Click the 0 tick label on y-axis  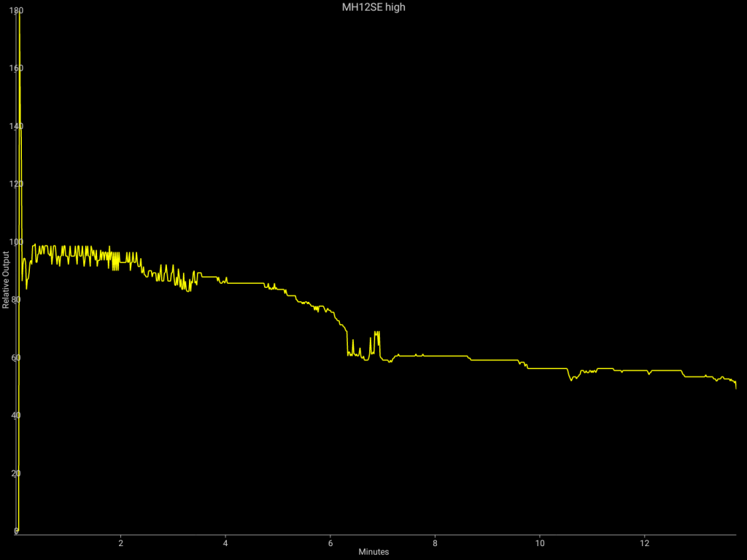pyautogui.click(x=17, y=532)
